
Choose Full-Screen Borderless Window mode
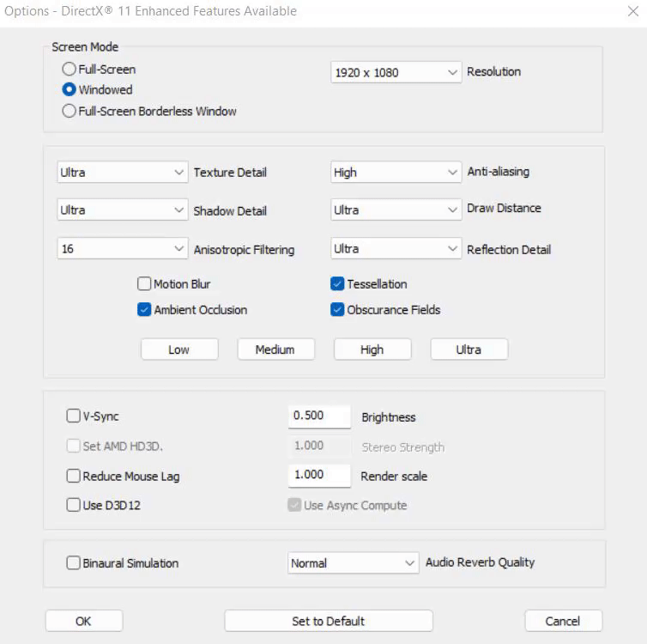pyautogui.click(x=70, y=111)
